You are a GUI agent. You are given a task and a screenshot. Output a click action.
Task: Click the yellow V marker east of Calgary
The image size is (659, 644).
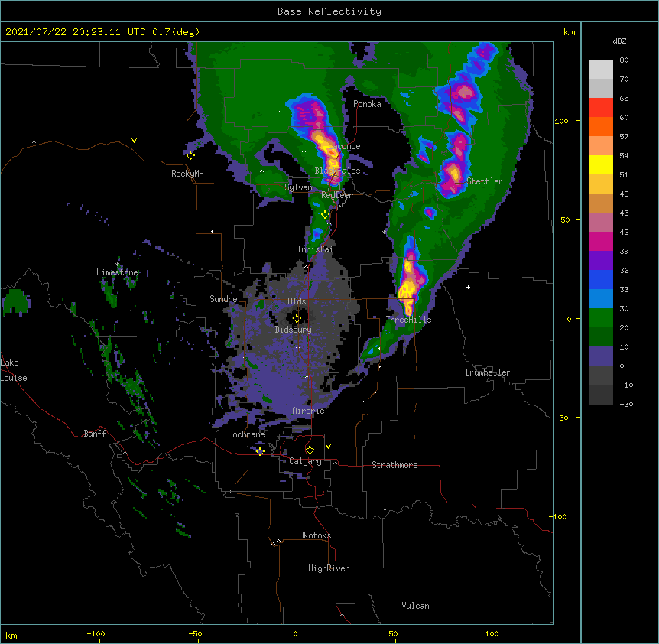pyautogui.click(x=328, y=447)
